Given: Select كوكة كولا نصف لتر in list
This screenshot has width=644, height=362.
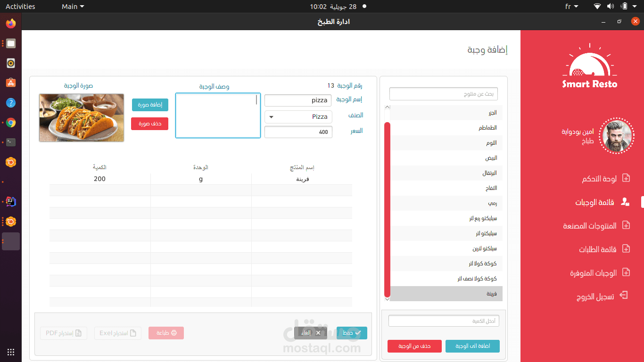Looking at the screenshot, I should coord(446,279).
